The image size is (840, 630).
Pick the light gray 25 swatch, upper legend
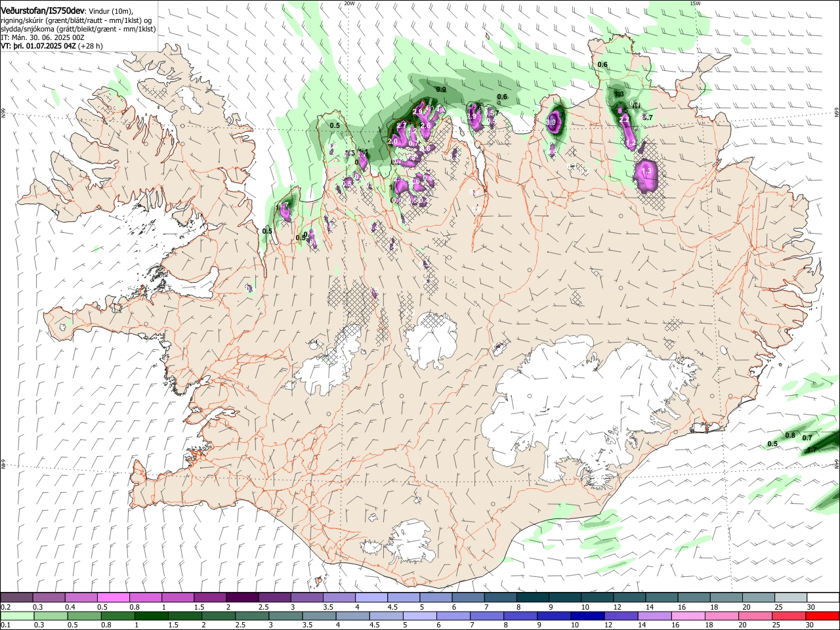pos(791,598)
